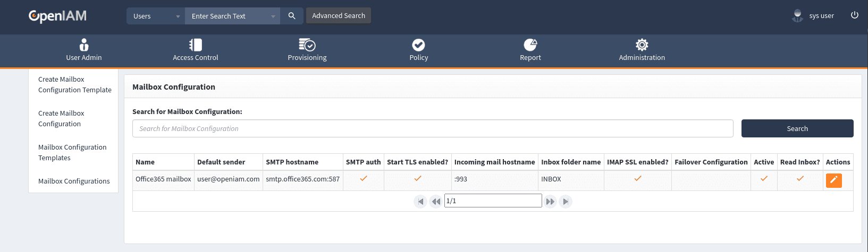Click the magnifier search icon in header
Screen dimensions: 868x252
pyautogui.click(x=292, y=16)
